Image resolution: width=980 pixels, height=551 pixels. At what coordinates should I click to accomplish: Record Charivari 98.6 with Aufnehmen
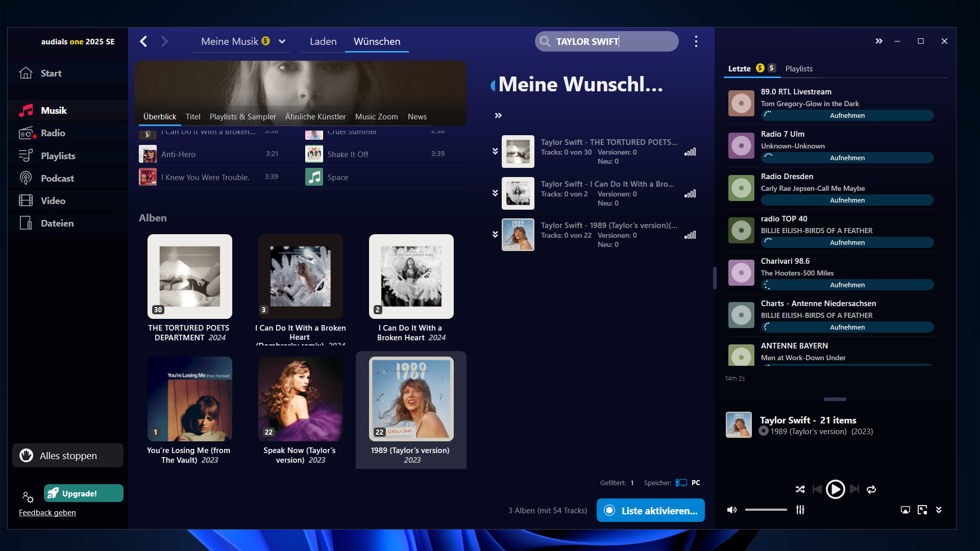click(847, 285)
